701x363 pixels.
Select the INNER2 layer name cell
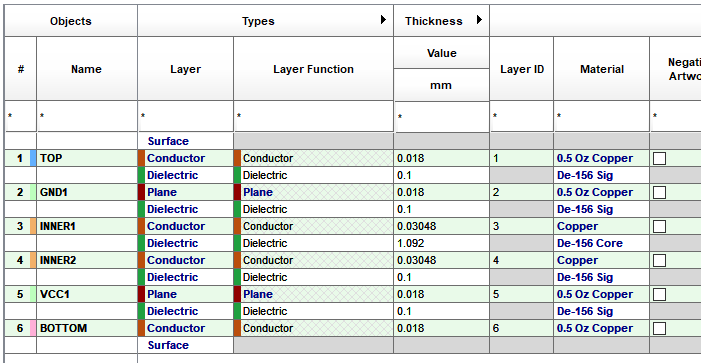[x=87, y=260]
